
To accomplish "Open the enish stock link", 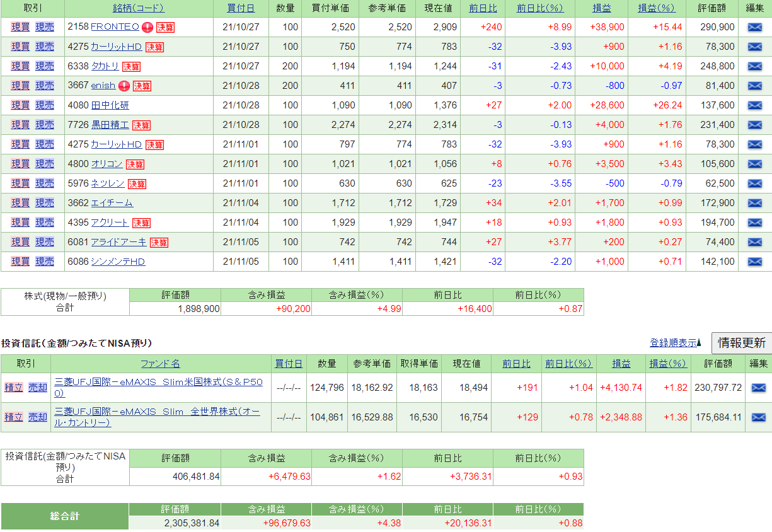I will (x=103, y=86).
